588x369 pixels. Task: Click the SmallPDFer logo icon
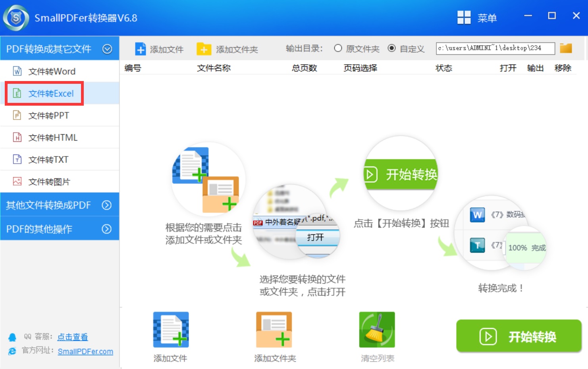tap(16, 18)
